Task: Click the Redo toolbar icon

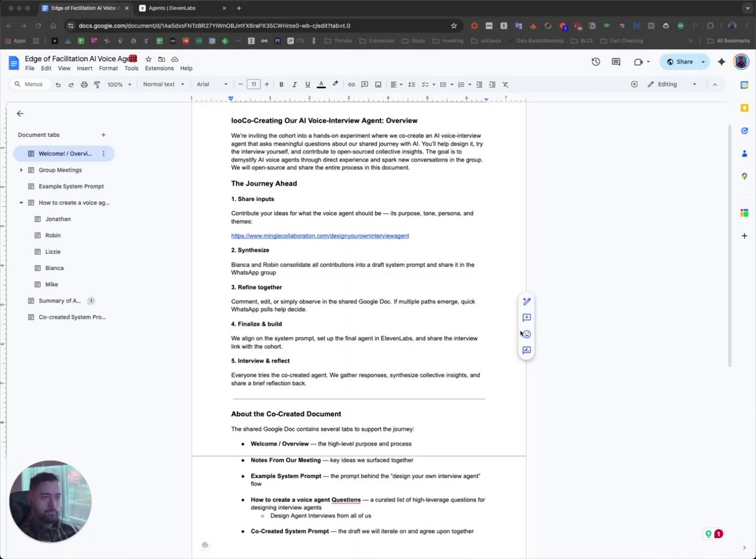Action: [x=71, y=84]
